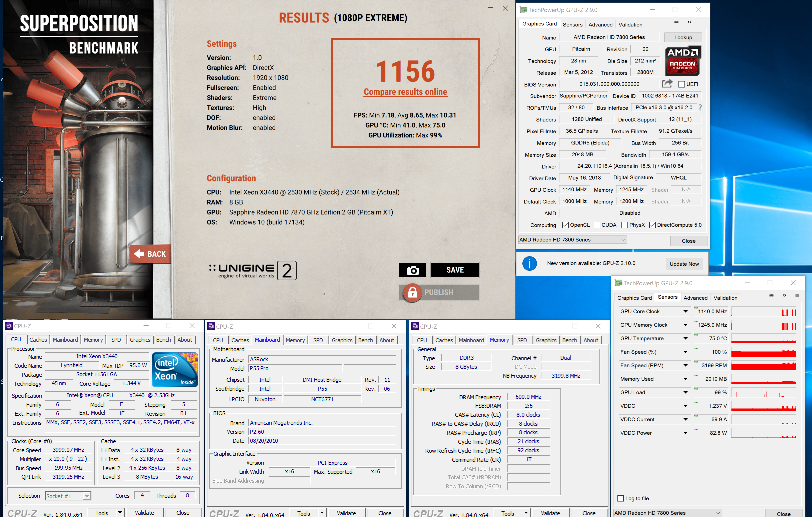
Task: Click Validate in CPU-Z Memory window
Action: click(550, 513)
